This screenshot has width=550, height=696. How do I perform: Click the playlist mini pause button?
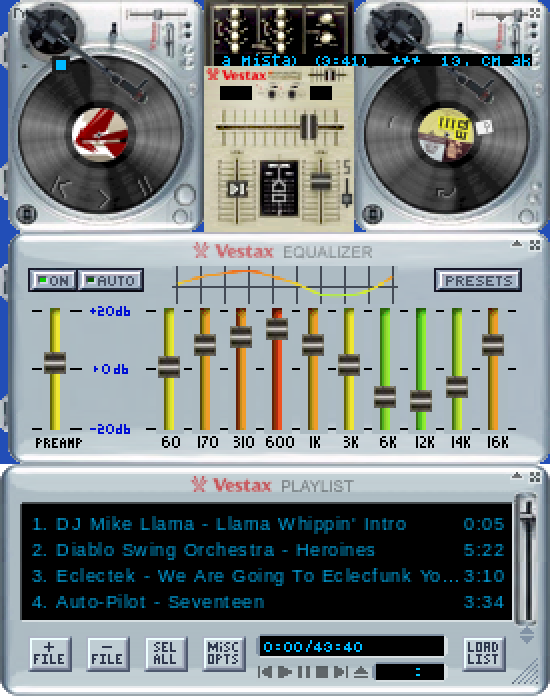tap(304, 672)
